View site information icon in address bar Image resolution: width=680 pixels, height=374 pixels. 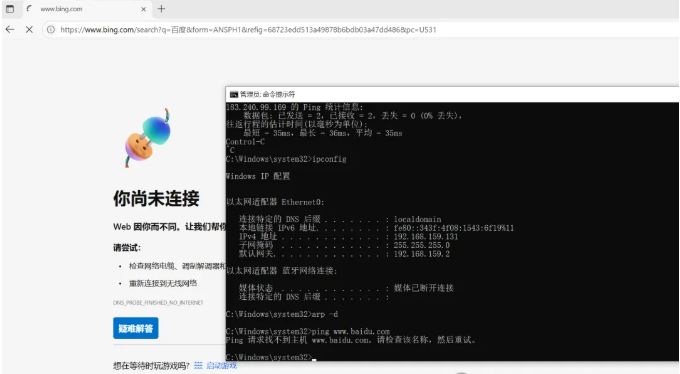(51, 30)
